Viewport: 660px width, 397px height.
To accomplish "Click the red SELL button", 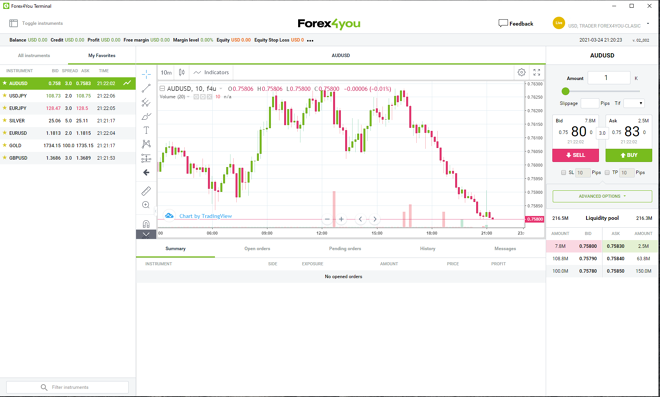I will pos(575,155).
